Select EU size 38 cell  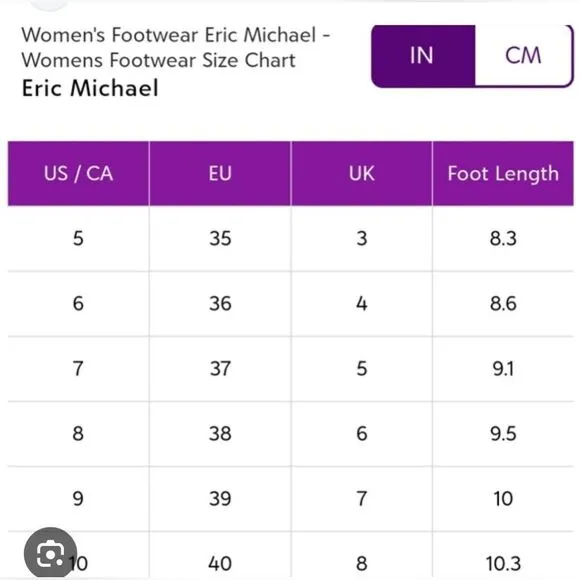[220, 434]
